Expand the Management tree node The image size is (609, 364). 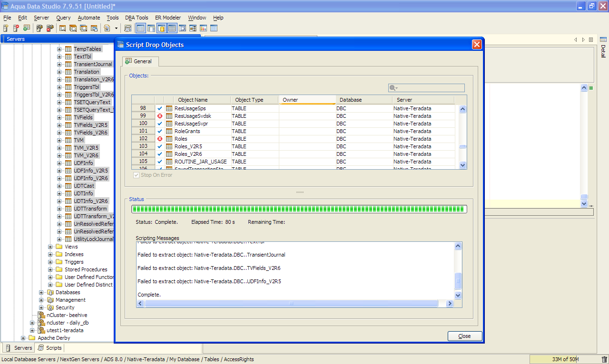point(41,300)
